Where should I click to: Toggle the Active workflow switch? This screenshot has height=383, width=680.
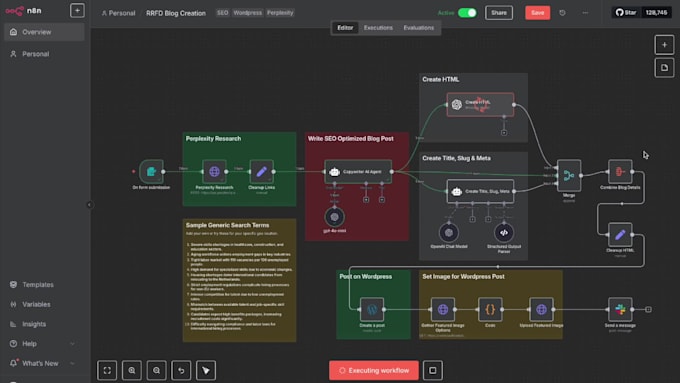coord(467,13)
